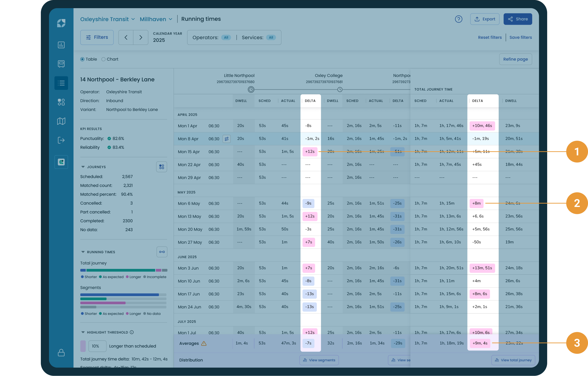Open the bar chart dashboard sidebar icon

coord(61,45)
